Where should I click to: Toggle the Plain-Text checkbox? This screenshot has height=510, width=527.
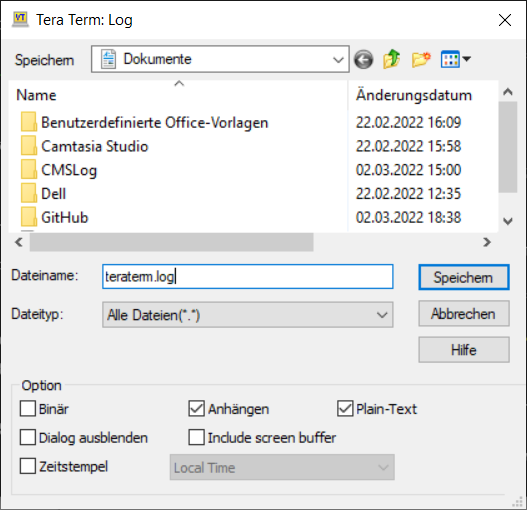pos(345,408)
